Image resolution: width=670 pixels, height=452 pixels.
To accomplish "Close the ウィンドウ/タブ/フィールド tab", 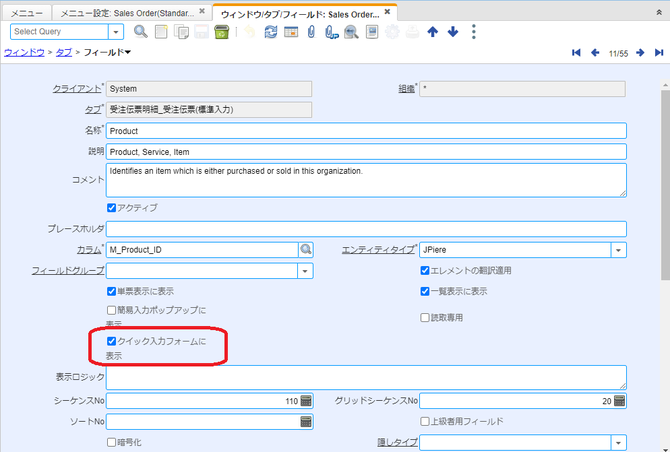I will click(387, 12).
